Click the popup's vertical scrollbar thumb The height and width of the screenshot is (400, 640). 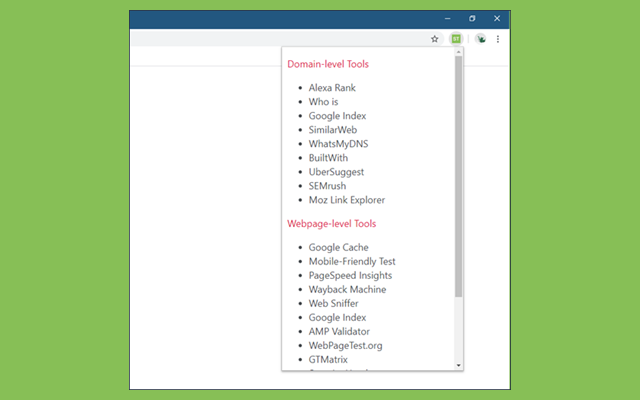pyautogui.click(x=458, y=176)
